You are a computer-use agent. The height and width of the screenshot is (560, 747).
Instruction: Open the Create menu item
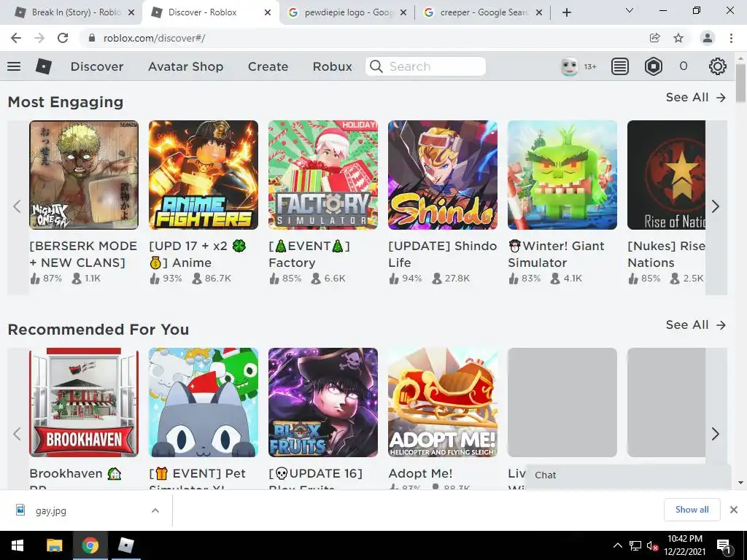pos(268,66)
